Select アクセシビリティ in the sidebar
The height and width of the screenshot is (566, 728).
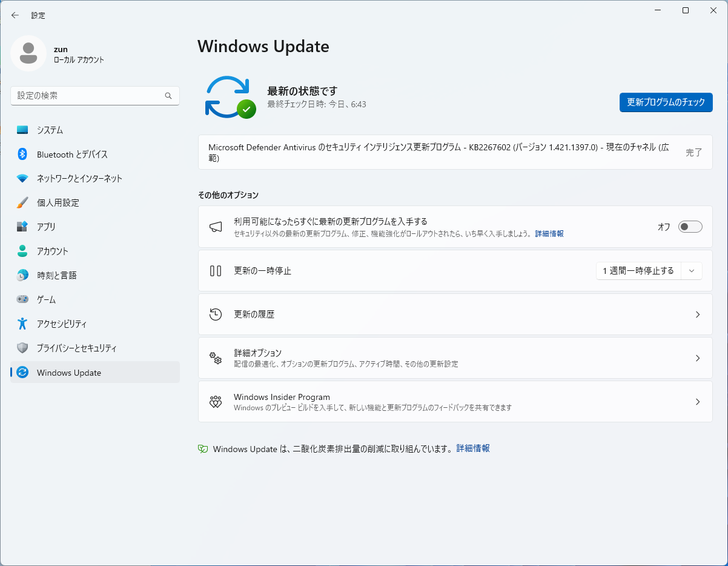95,324
